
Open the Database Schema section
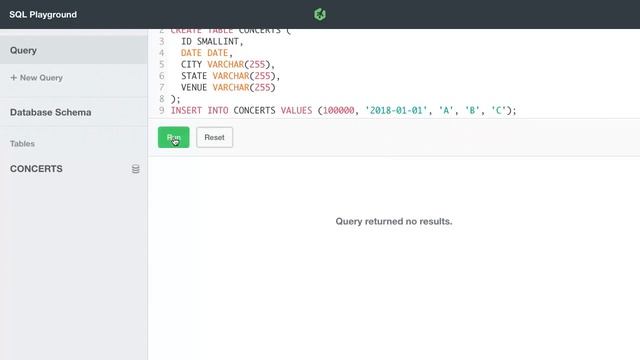[51, 112]
